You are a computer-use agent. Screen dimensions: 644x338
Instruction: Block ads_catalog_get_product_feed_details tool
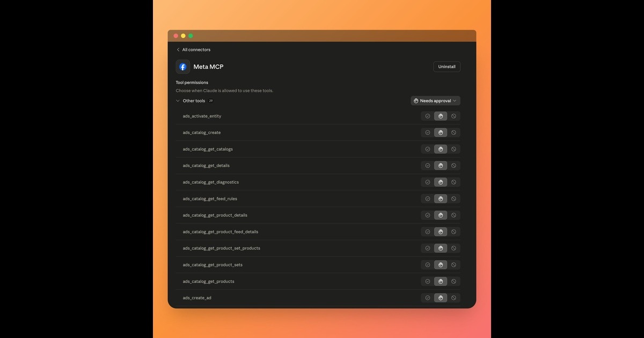[453, 232]
